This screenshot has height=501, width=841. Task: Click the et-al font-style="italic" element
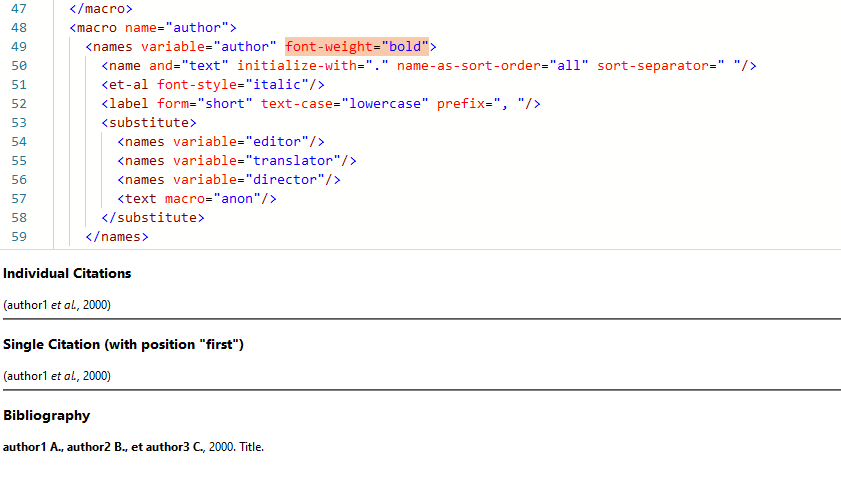click(x=212, y=84)
